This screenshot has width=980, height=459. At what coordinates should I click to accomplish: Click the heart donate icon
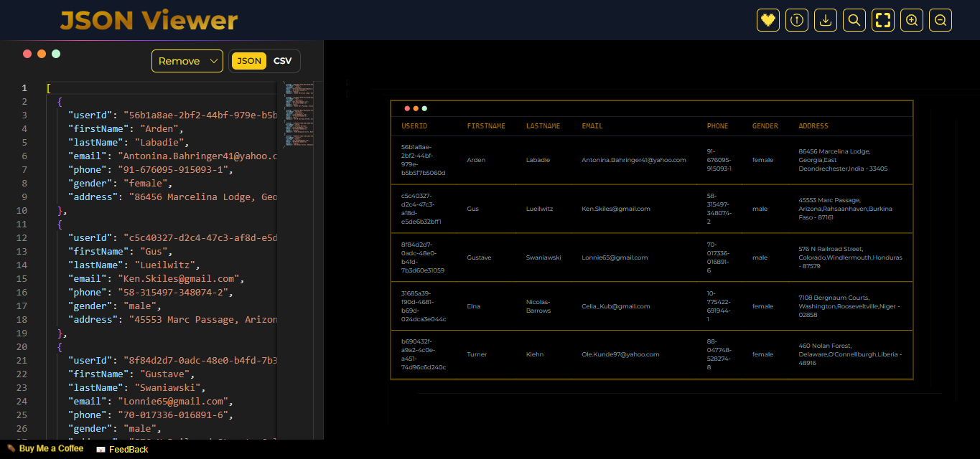click(767, 20)
